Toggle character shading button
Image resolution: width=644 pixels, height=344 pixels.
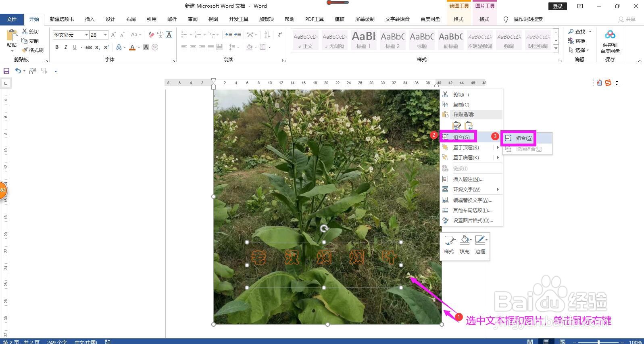coord(146,47)
